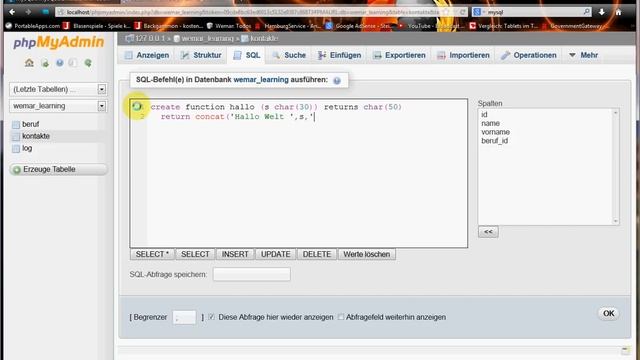This screenshot has width=640, height=360.
Task: Select 'name' in the Spalten list
Action: [490, 123]
